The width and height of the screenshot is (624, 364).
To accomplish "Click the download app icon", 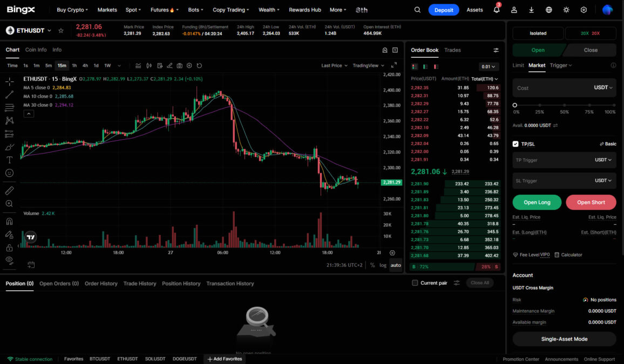I will click(531, 10).
